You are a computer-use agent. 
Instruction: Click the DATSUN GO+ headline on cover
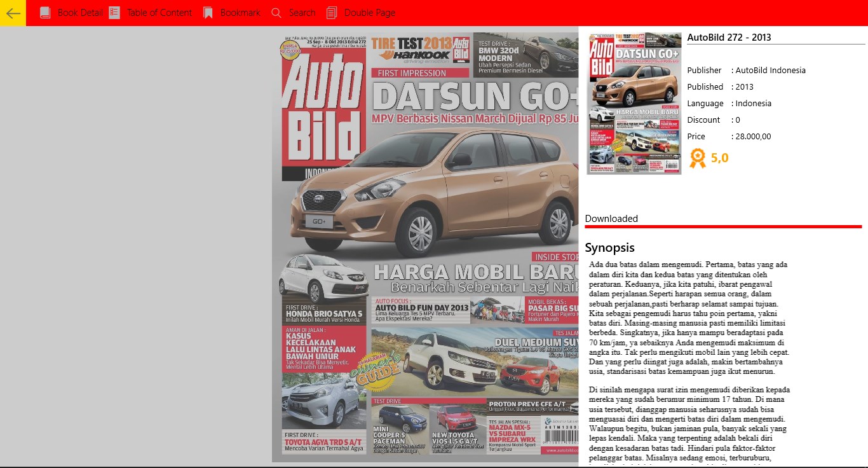coord(475,96)
